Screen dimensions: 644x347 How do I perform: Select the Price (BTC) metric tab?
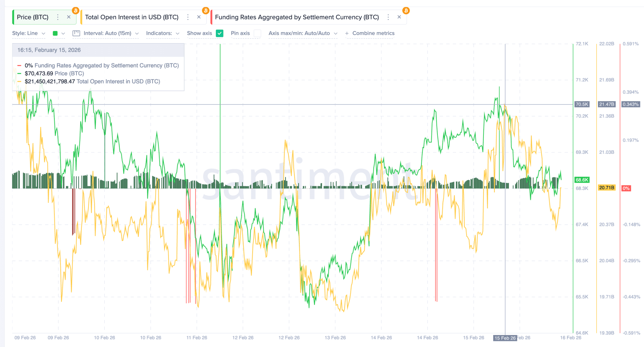33,17
